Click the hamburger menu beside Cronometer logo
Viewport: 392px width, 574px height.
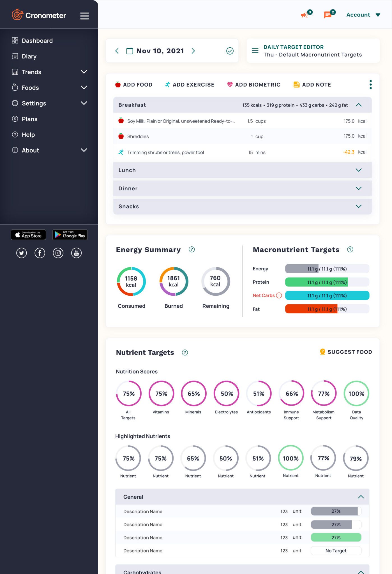point(84,16)
